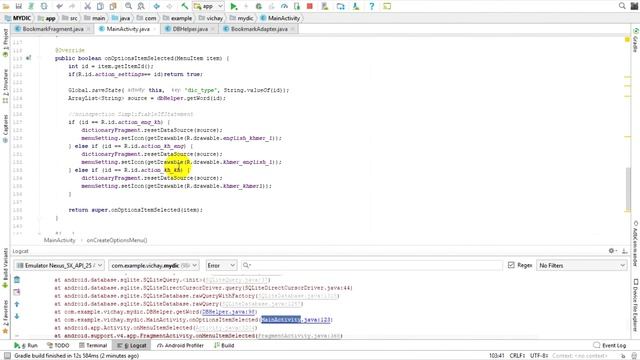Click the onCreateOptionsMenu() breadcrumb
Viewport: 640px width, 360px height.
pos(117,240)
